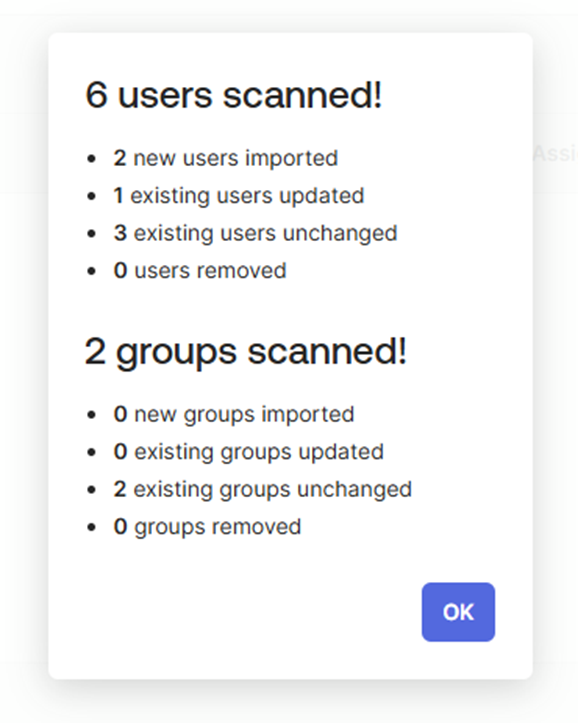Viewport: 578px width, 723px height.
Task: Select the 'existing groups unchanged' text
Action: click(x=272, y=489)
